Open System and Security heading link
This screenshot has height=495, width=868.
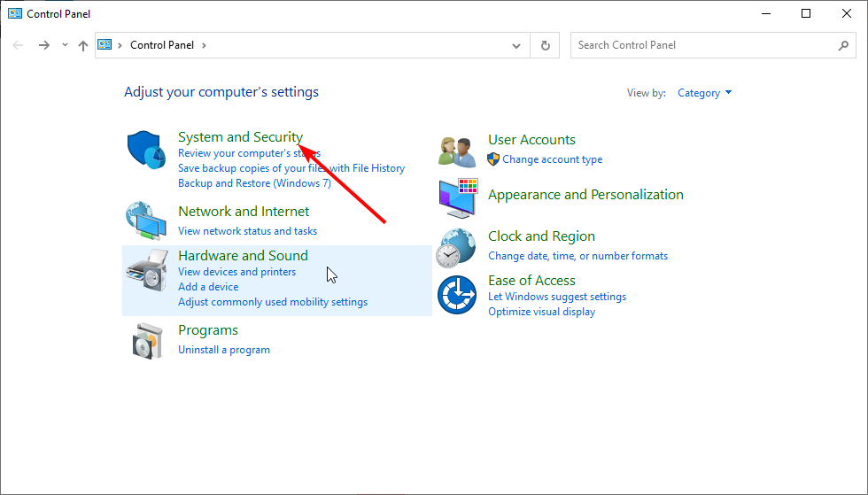241,136
